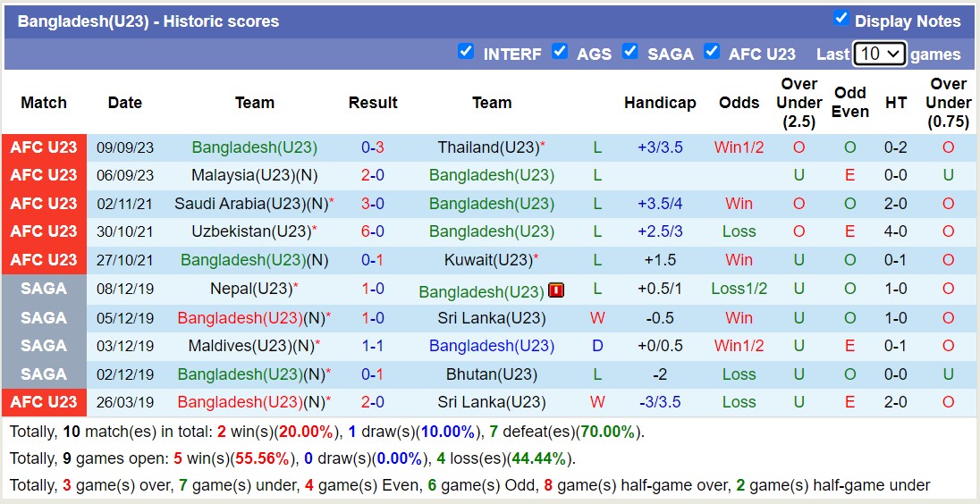Image resolution: width=980 pixels, height=504 pixels.
Task: Click the SAGA label for 08/12/19 match
Action: (44, 289)
